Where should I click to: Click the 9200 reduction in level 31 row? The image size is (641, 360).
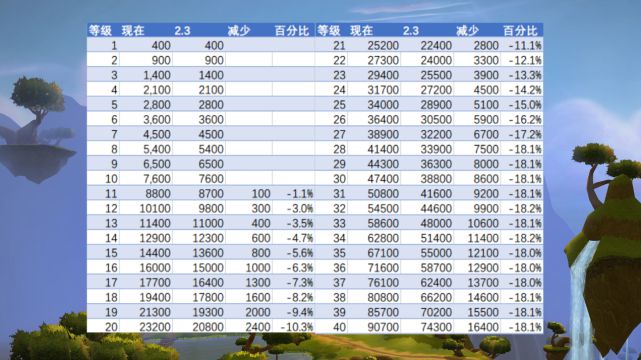(x=486, y=194)
